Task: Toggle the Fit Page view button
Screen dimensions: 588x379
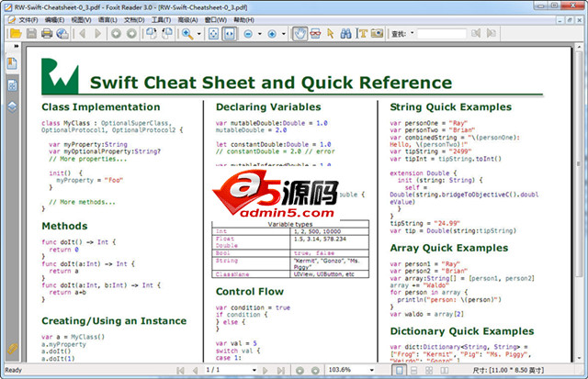Action: (x=213, y=34)
